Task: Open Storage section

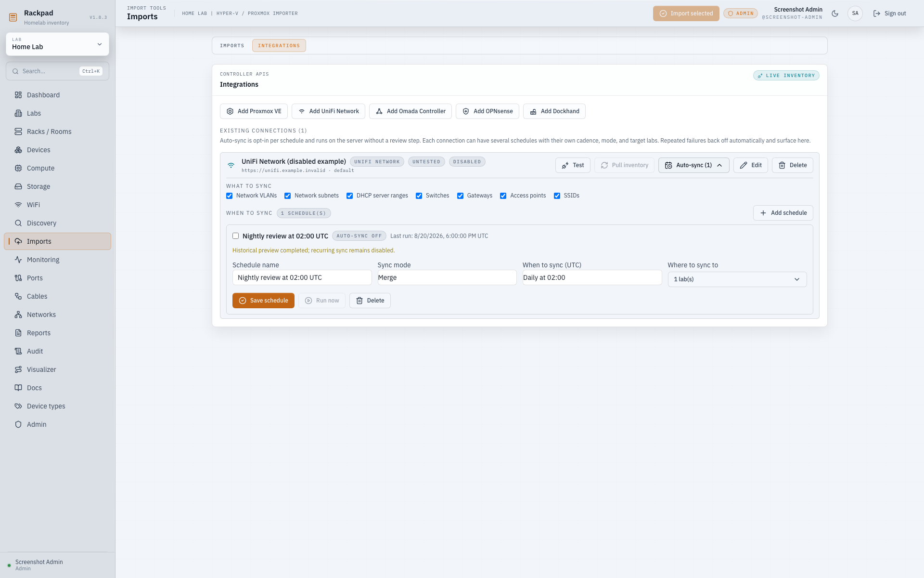Action: point(57,186)
